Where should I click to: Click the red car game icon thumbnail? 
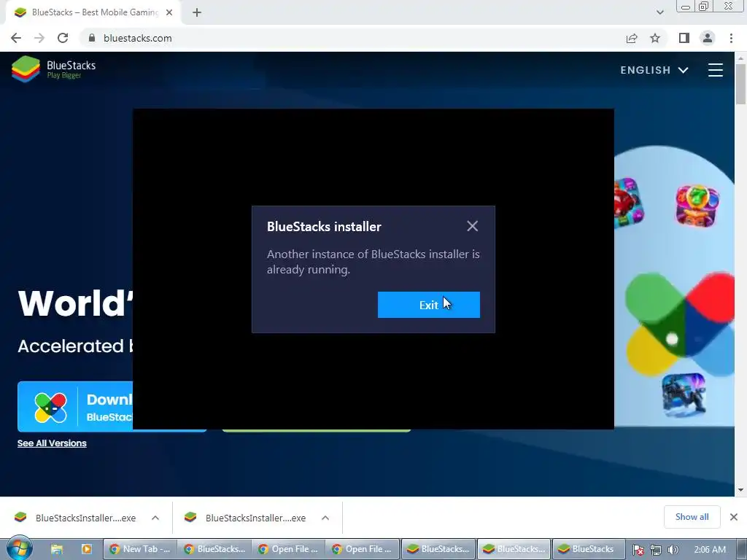pyautogui.click(x=628, y=203)
